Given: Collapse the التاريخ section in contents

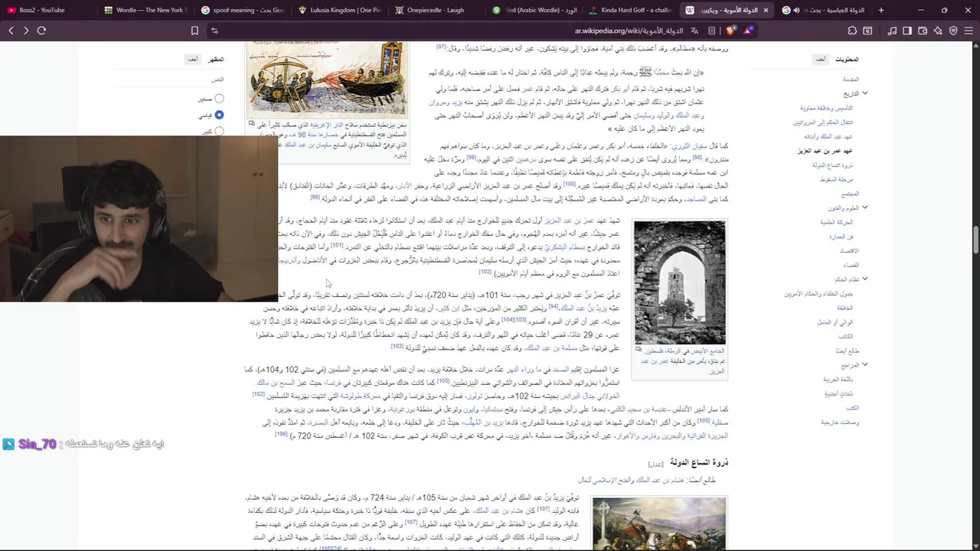Looking at the screenshot, I should [865, 93].
